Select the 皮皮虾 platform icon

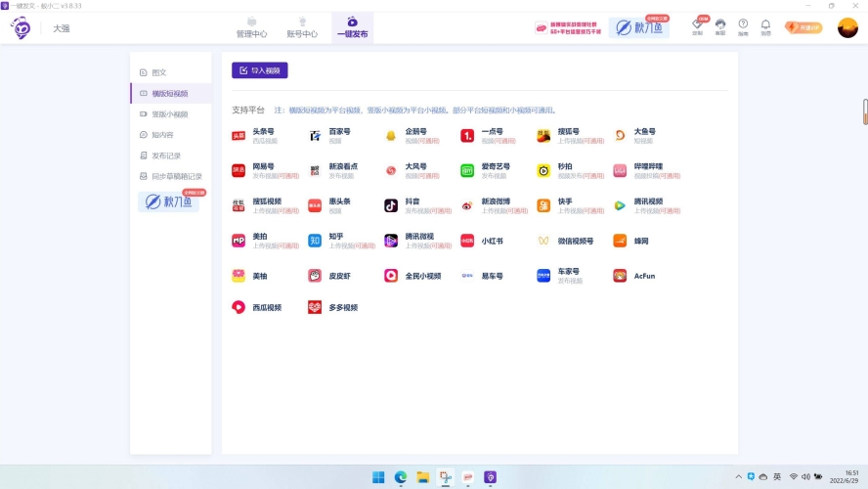click(x=315, y=275)
